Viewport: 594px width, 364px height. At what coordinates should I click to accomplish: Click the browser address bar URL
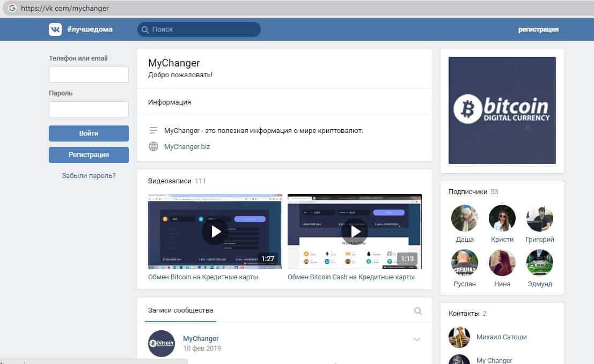coord(65,8)
